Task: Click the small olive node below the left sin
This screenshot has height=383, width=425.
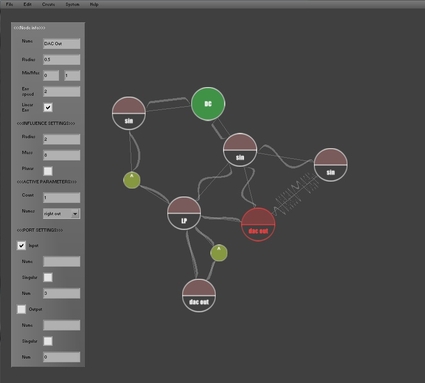Action: pyautogui.click(x=132, y=180)
